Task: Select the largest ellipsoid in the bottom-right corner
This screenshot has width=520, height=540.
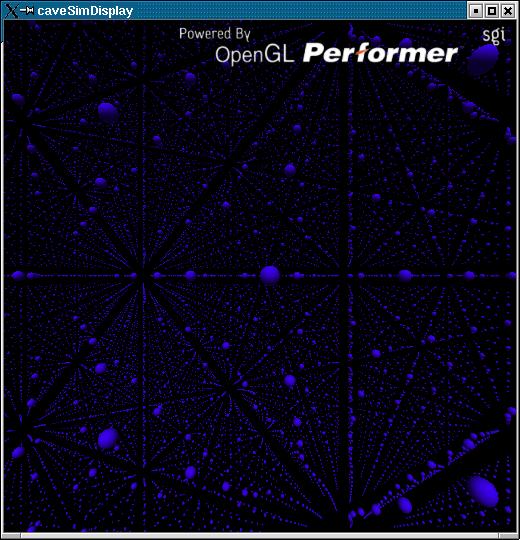Action: [x=483, y=491]
